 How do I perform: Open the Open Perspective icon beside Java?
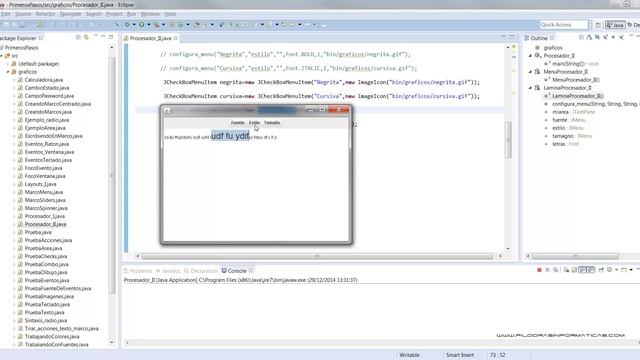[x=598, y=25]
